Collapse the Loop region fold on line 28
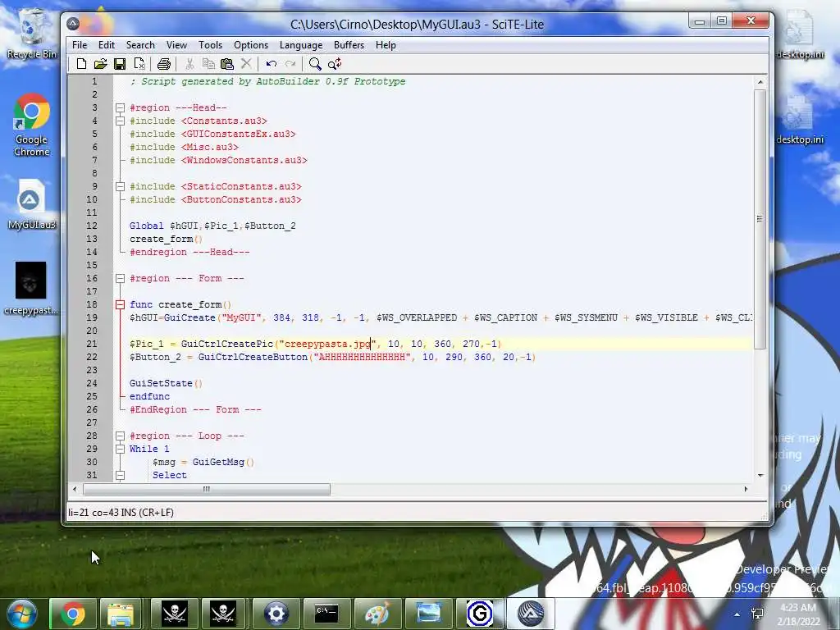Image resolution: width=840 pixels, height=630 pixels. (x=120, y=436)
